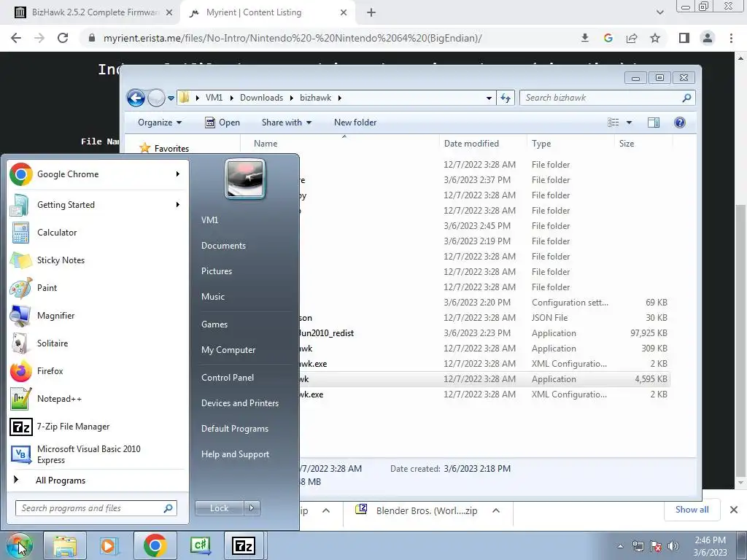Open Chrome tab search chevron
Image resolution: width=747 pixels, height=560 pixels.
[659, 12]
